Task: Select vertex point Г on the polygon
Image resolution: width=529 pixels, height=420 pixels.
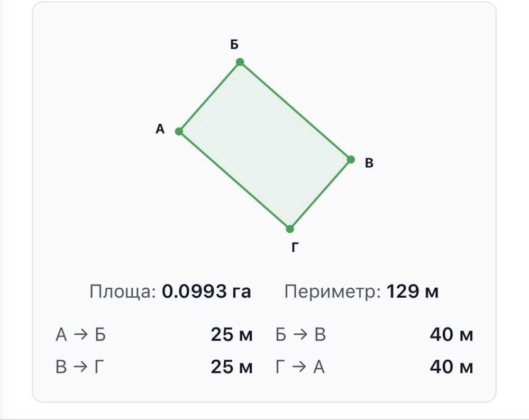Action: [290, 229]
